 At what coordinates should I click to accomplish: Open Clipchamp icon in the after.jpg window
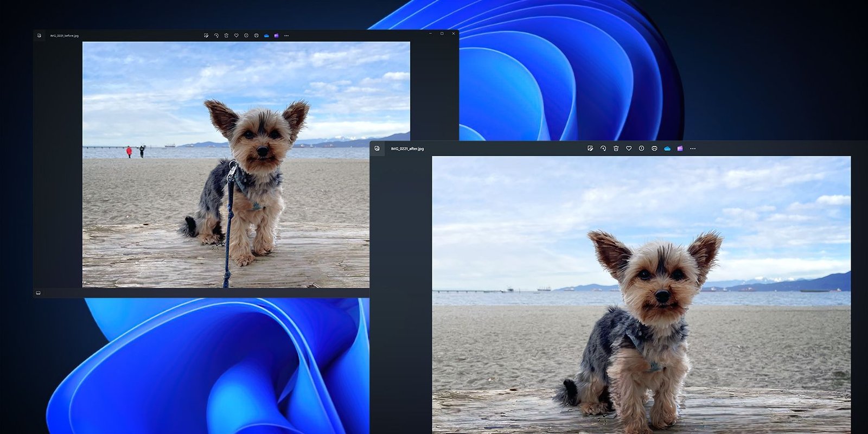(680, 149)
